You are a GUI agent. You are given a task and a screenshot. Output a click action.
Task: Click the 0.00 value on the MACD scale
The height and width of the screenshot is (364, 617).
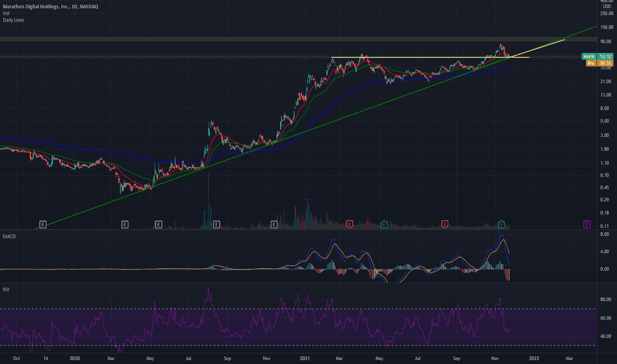(605, 269)
